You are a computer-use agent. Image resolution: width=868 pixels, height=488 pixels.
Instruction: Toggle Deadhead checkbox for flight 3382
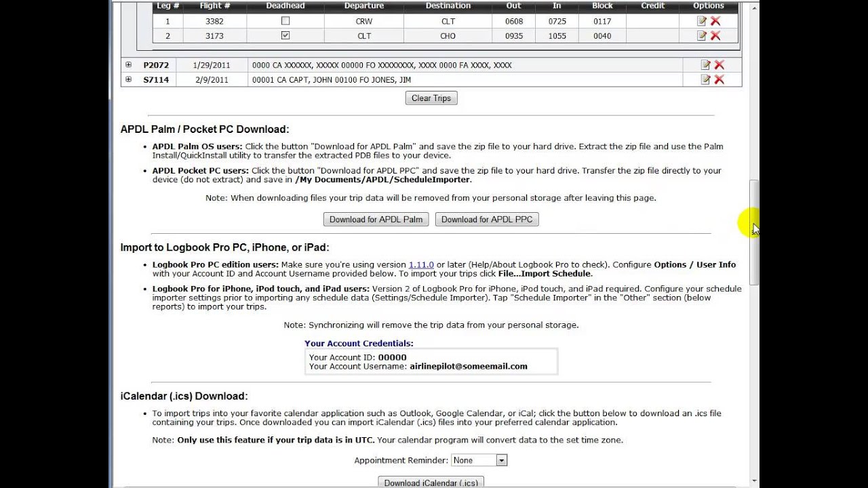pos(285,20)
